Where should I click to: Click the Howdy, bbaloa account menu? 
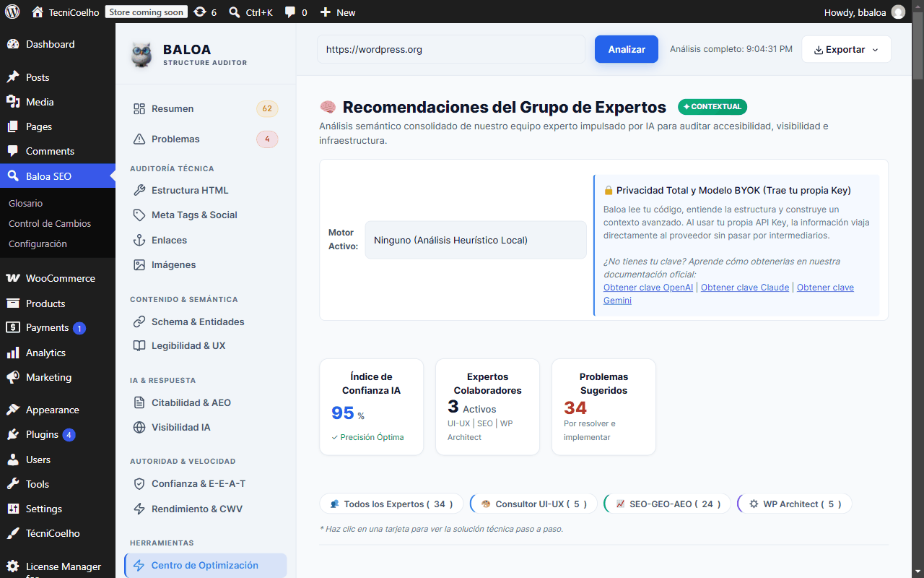click(864, 12)
